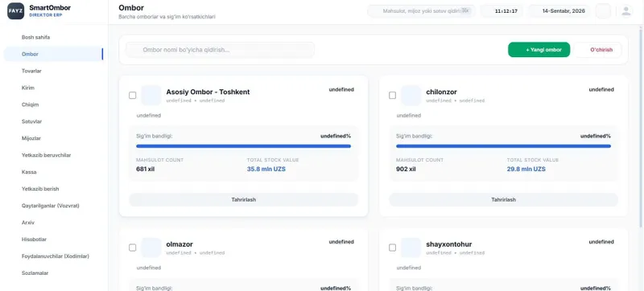Click Barcha omborlar va sig'im ko'rsatkichlari subtitle

click(x=167, y=17)
